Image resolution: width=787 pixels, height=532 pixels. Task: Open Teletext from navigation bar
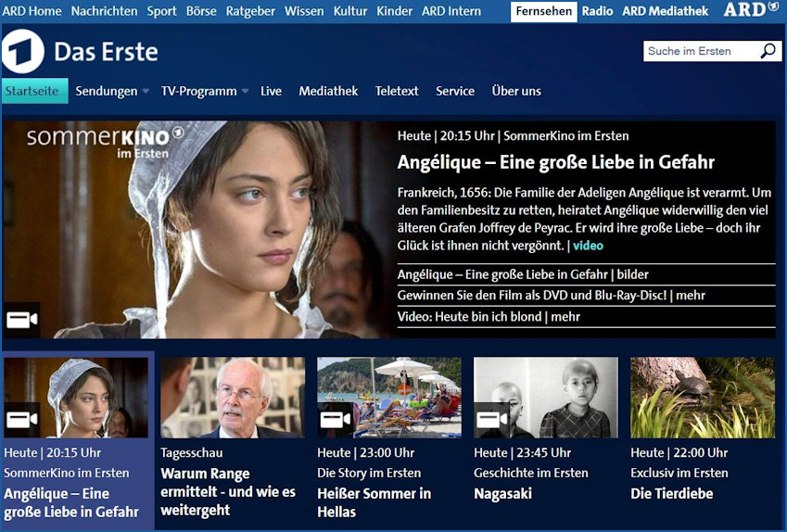[x=397, y=91]
